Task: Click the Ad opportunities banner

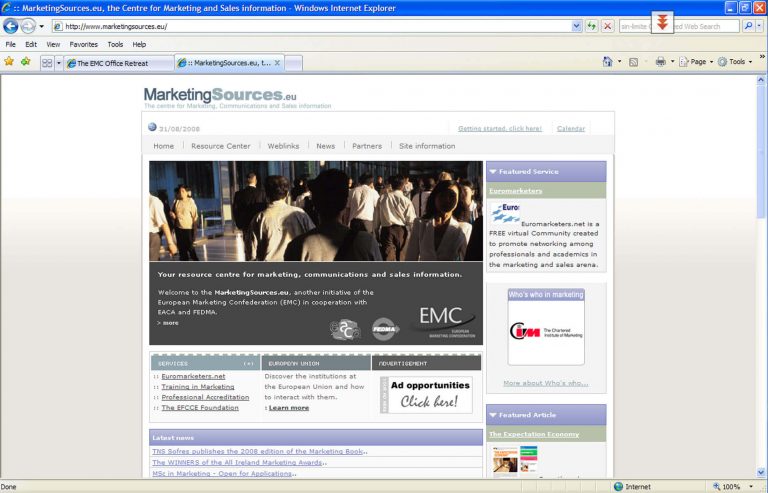Action: pos(426,395)
